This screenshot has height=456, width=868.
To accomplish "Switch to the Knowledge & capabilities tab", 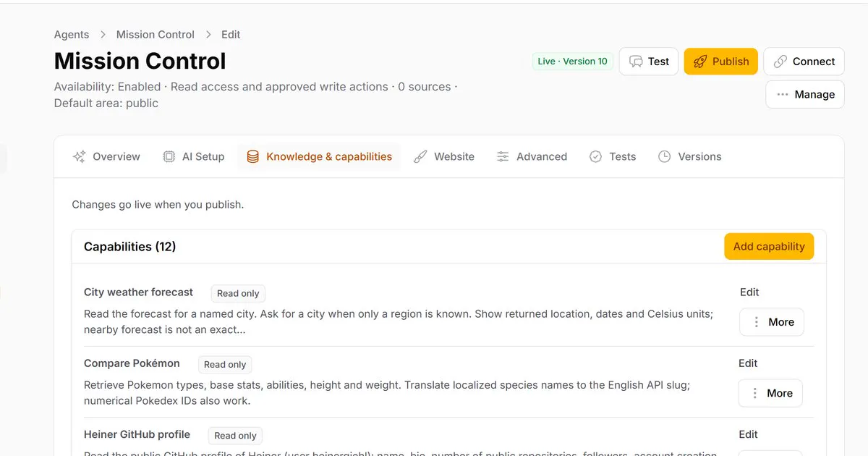I will coord(319,156).
